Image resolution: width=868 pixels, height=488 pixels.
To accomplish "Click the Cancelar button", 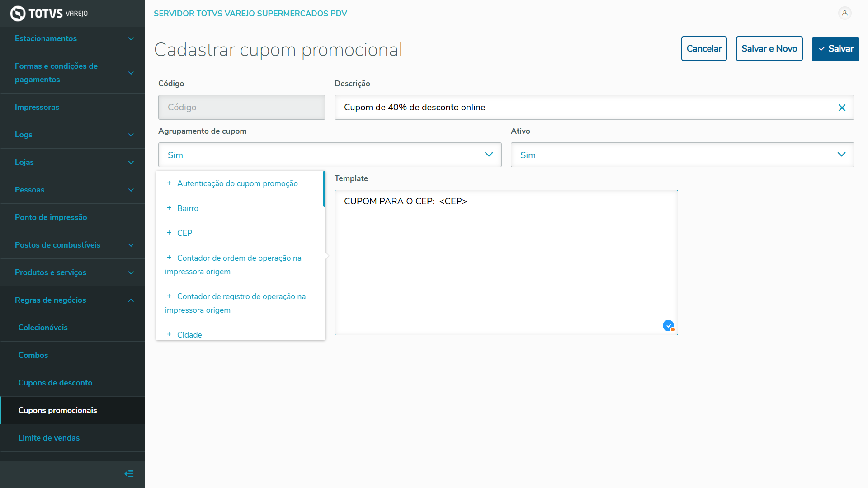I will (703, 49).
